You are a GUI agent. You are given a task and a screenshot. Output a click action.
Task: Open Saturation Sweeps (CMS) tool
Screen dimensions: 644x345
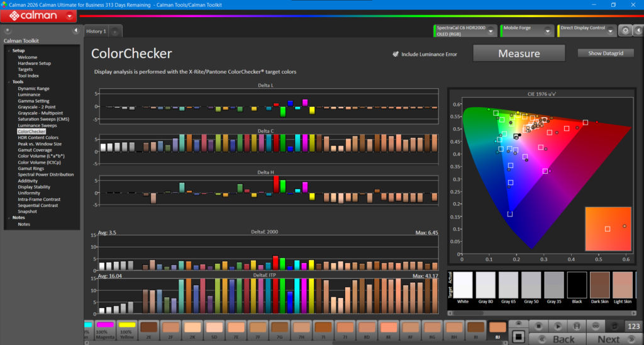pos(43,119)
